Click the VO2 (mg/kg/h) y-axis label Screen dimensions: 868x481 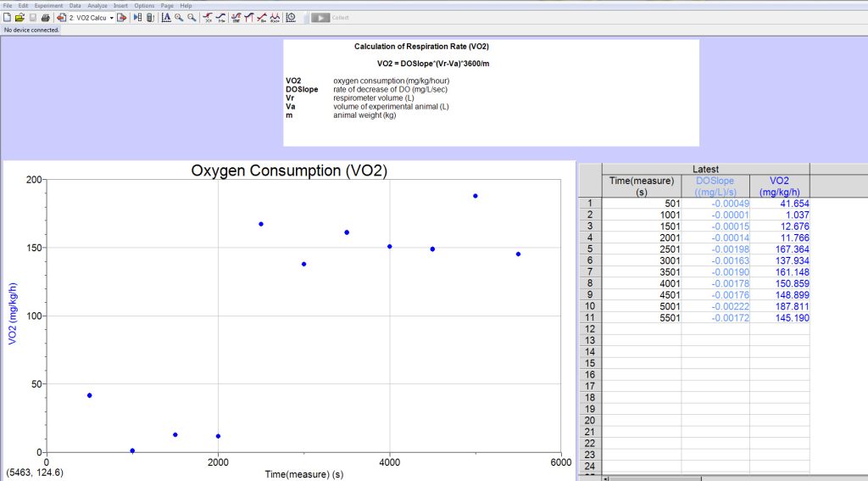tap(12, 314)
